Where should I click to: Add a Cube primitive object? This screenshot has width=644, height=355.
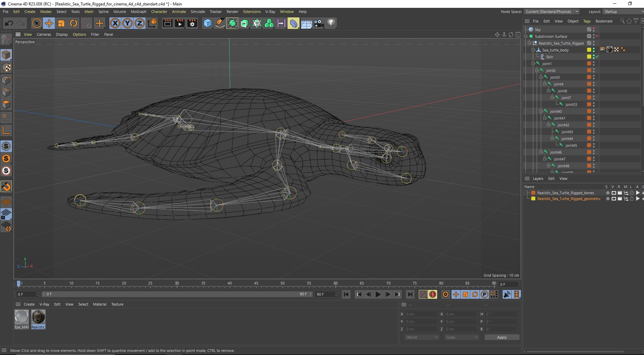[x=208, y=23]
